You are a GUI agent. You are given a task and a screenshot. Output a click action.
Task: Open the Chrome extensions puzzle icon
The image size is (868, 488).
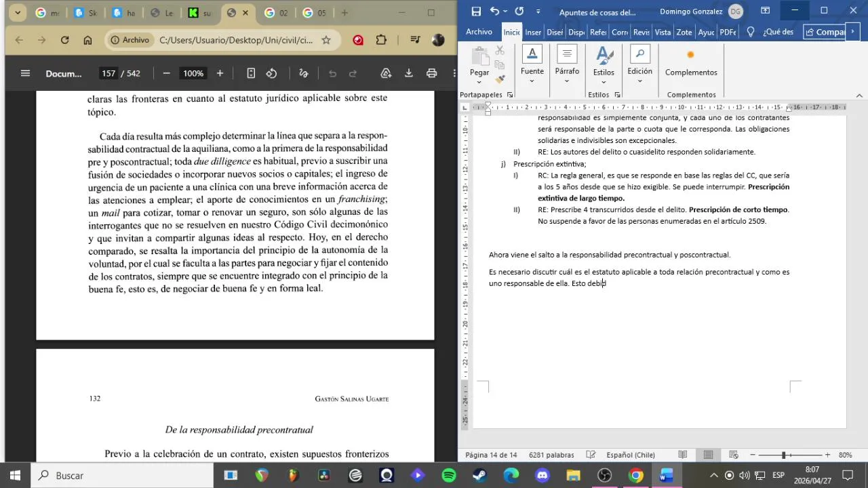381,40
